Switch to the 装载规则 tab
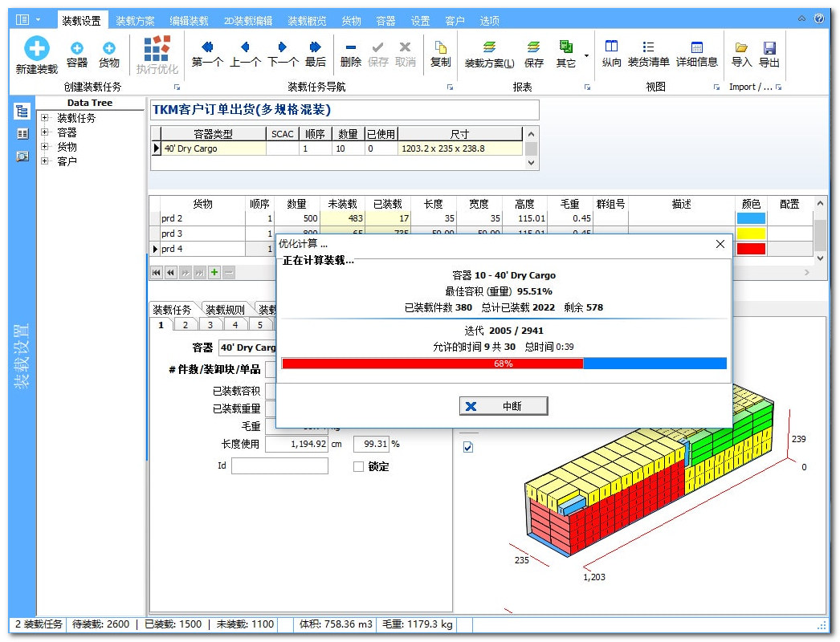This screenshot has height=642, width=840. pyautogui.click(x=225, y=310)
